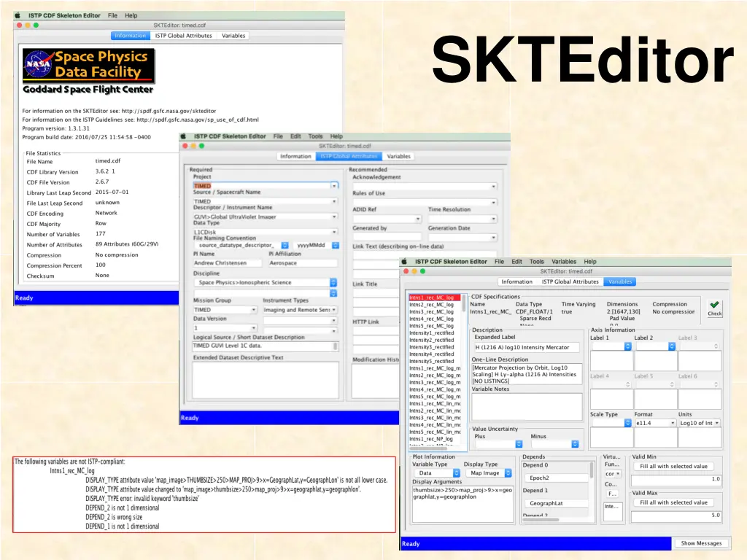747x560 pixels.
Task: Open File menu above the Information window
Action: tap(112, 15)
